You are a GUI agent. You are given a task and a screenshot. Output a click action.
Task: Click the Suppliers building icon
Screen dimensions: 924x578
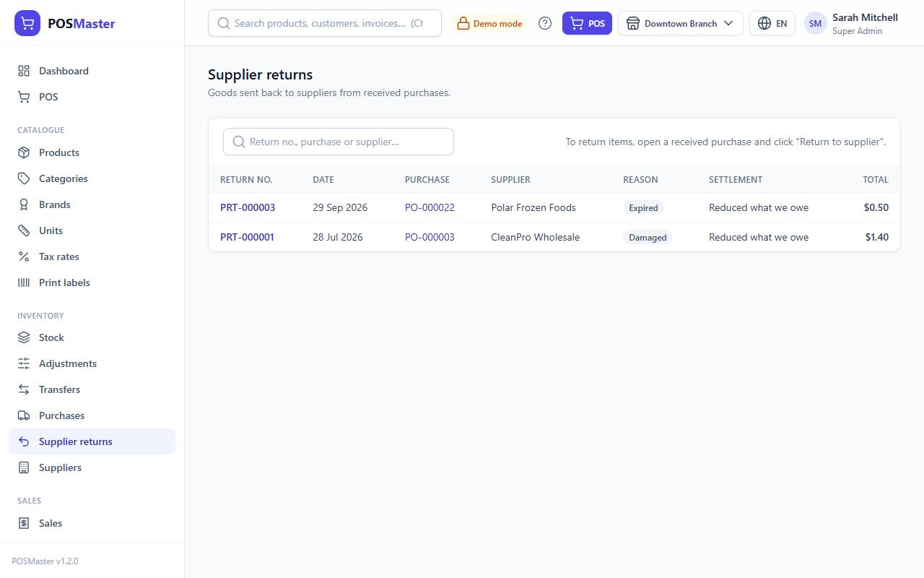[x=24, y=467]
